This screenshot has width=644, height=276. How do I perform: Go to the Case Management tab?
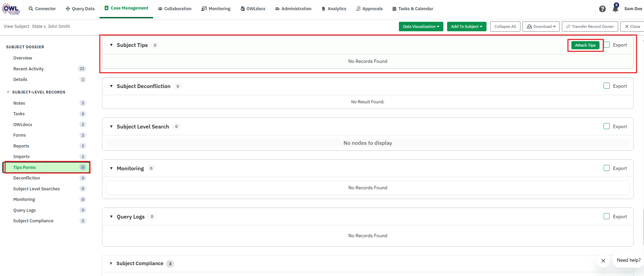[x=126, y=8]
